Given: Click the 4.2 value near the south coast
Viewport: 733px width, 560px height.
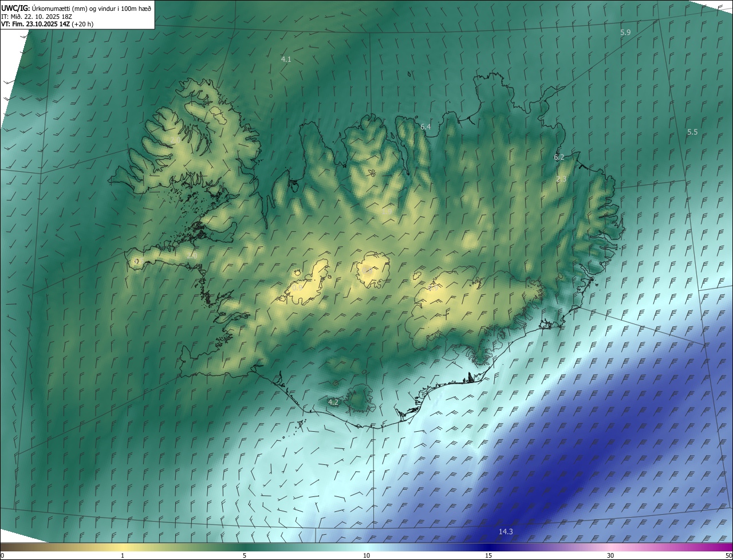Looking at the screenshot, I should 333,403.
